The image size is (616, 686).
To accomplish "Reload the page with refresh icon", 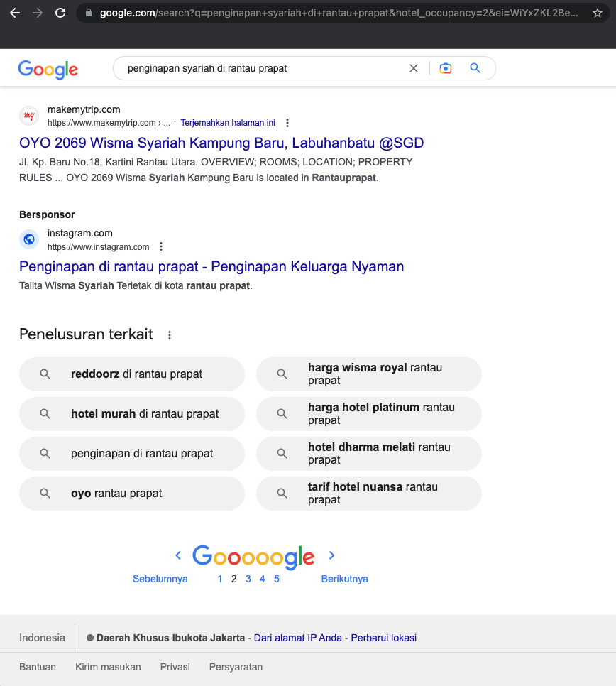I will 60,13.
